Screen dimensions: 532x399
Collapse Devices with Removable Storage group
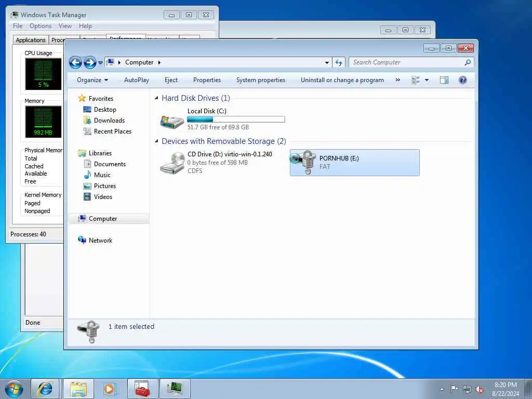156,141
